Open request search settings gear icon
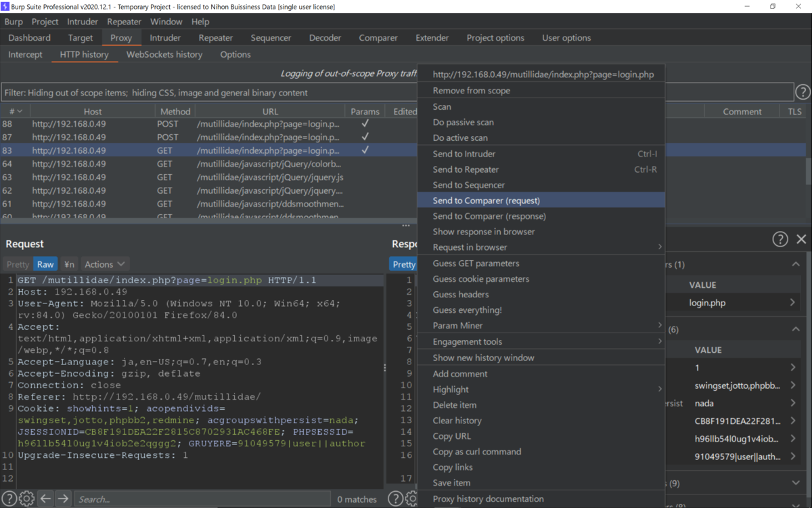This screenshot has width=812, height=508. tap(26, 499)
